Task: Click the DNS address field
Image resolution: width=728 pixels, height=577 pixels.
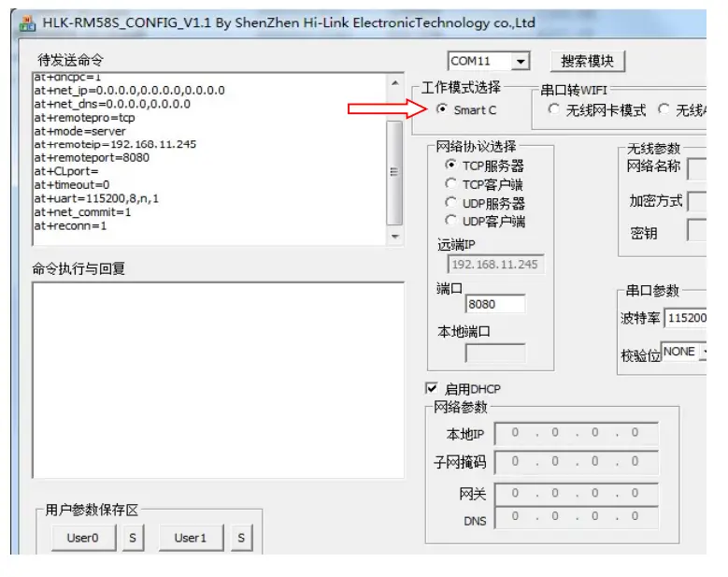Action: click(577, 517)
